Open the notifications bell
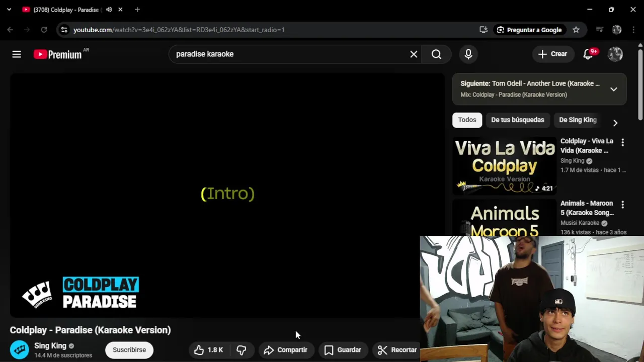This screenshot has height=362, width=644. [x=588, y=54]
